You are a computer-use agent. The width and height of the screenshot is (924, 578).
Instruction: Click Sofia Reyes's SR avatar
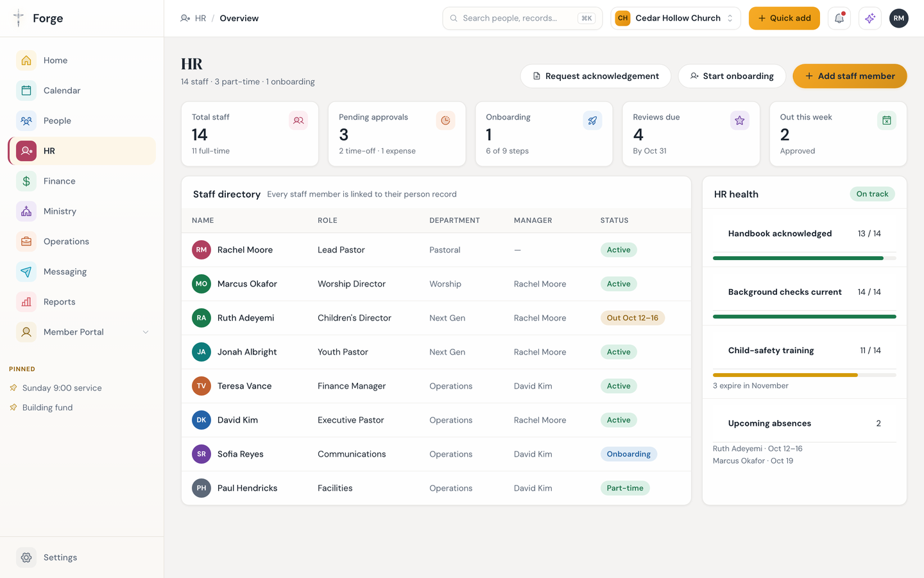[x=201, y=454]
